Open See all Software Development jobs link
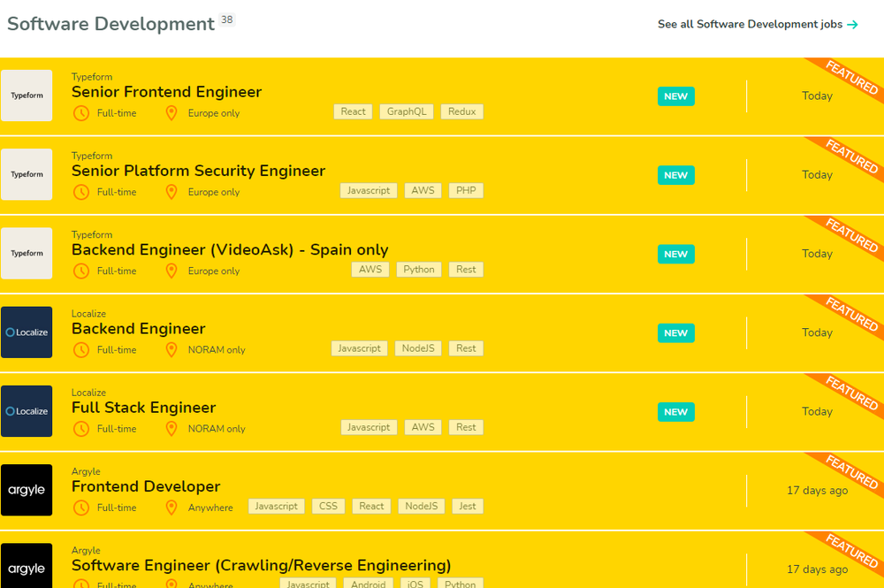 click(x=758, y=24)
